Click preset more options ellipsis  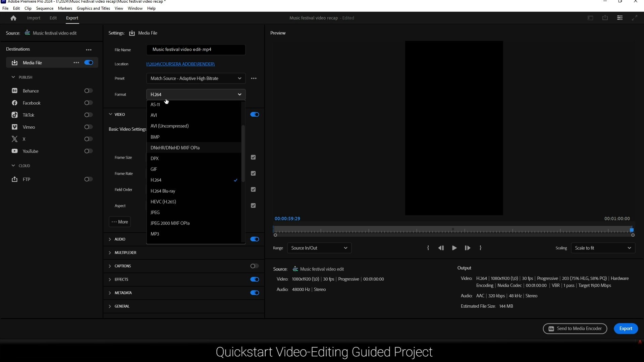pos(254,78)
